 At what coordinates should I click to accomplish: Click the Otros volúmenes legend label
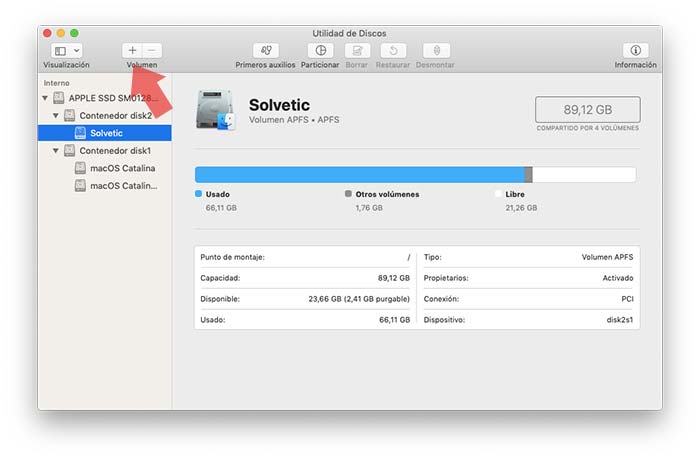[387, 194]
